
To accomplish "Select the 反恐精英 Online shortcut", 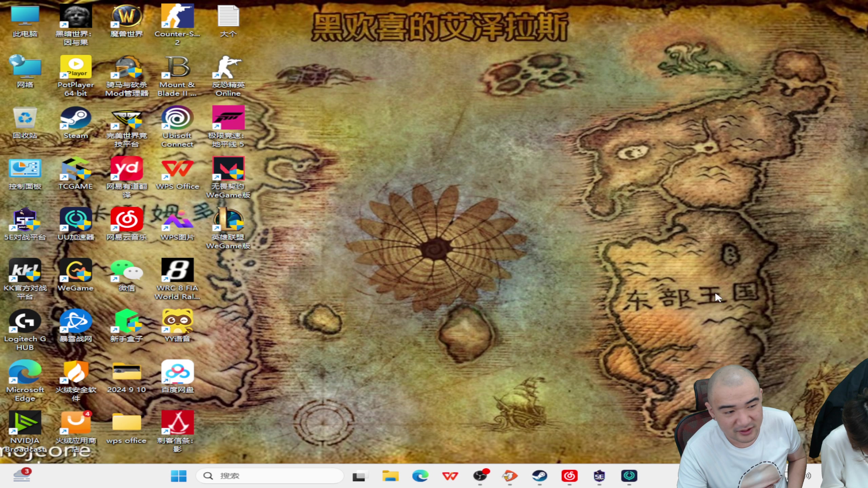I will 228,75.
